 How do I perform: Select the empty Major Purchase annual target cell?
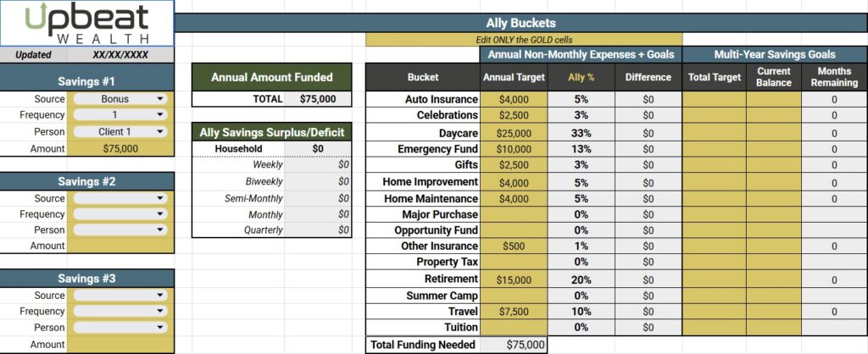point(514,214)
